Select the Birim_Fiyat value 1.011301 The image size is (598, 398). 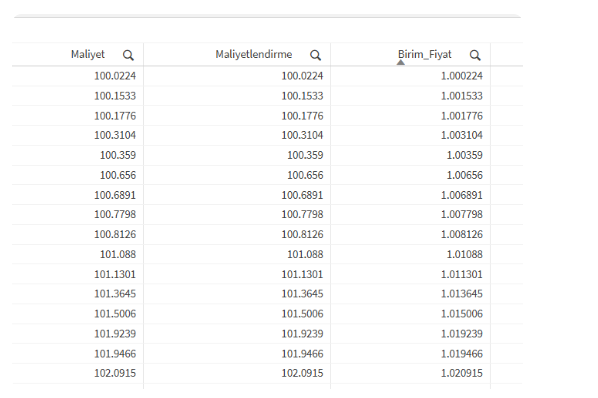[462, 274]
